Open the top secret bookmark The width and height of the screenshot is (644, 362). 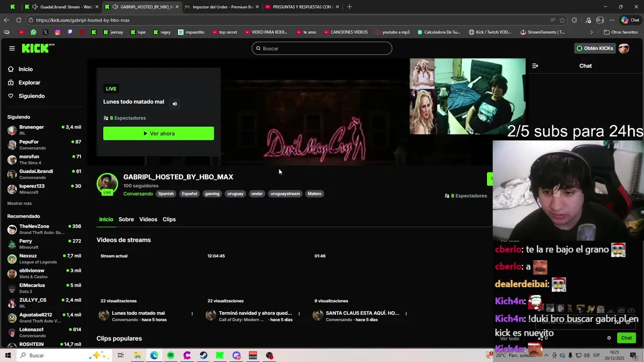point(224,32)
